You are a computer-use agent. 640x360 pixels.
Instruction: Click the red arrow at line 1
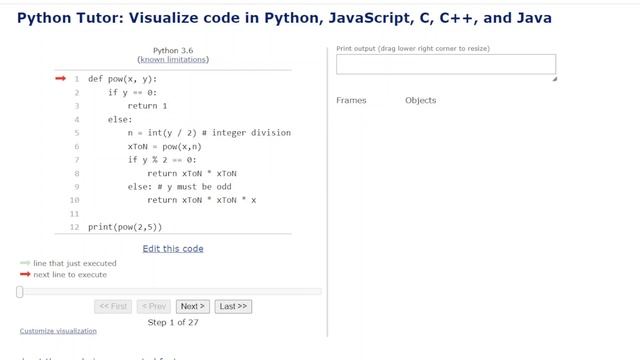click(x=60, y=78)
